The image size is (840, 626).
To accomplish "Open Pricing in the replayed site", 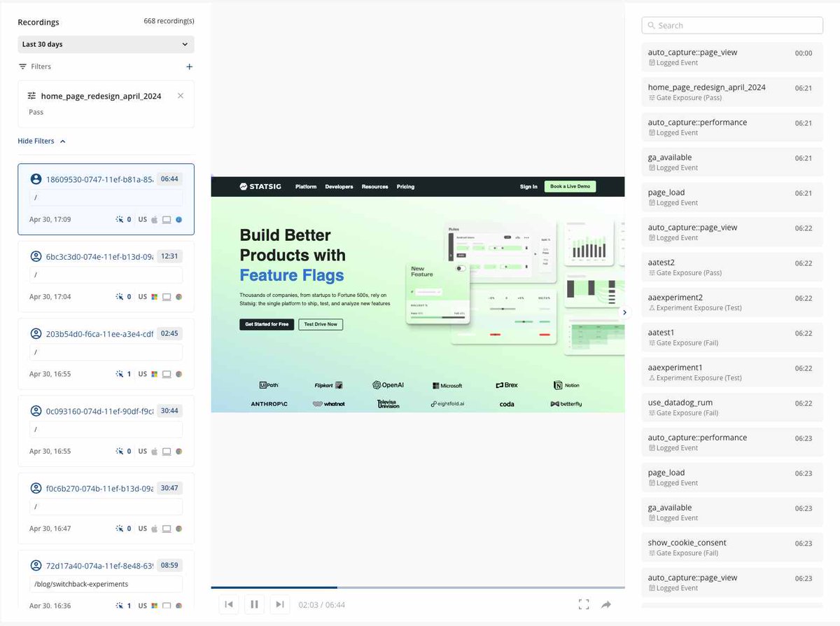I will point(405,187).
